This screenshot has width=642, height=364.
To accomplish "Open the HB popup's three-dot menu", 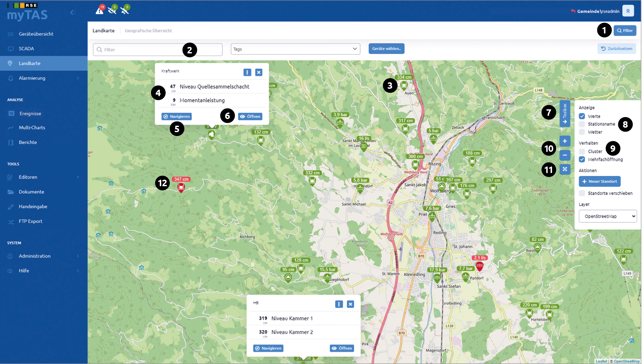I will (x=339, y=304).
